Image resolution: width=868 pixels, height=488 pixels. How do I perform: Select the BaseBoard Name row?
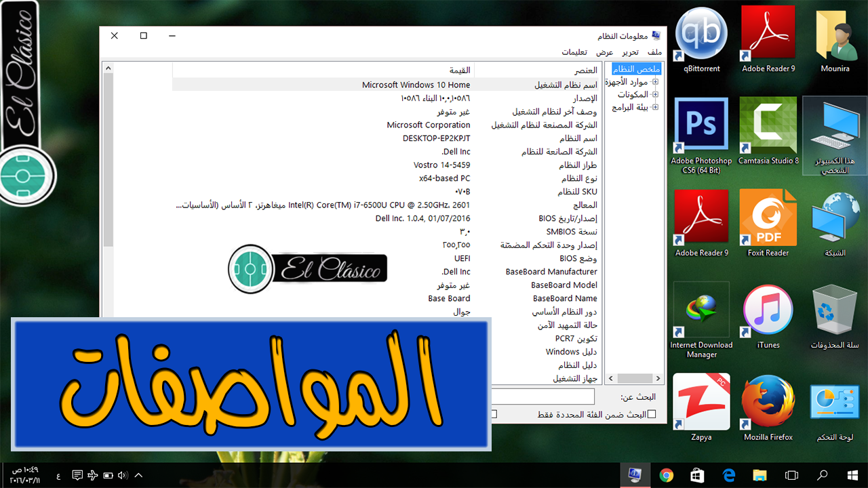pos(387,298)
